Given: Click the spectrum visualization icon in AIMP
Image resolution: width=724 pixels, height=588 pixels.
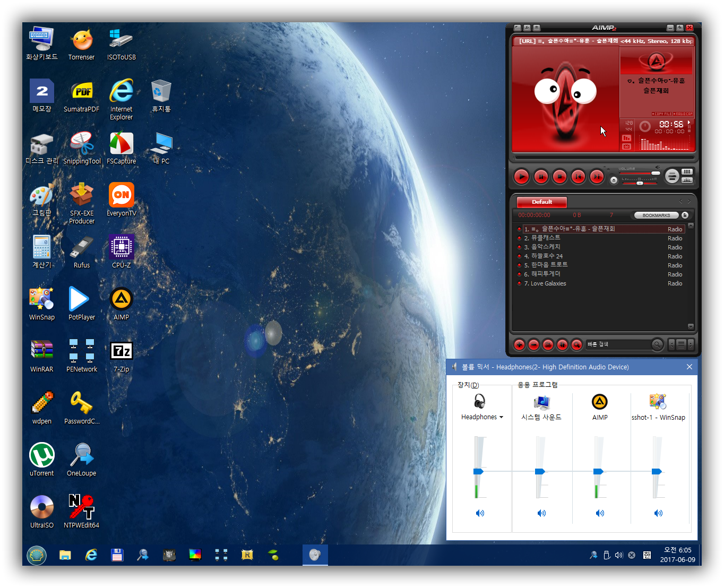Looking at the screenshot, I should click(627, 138).
